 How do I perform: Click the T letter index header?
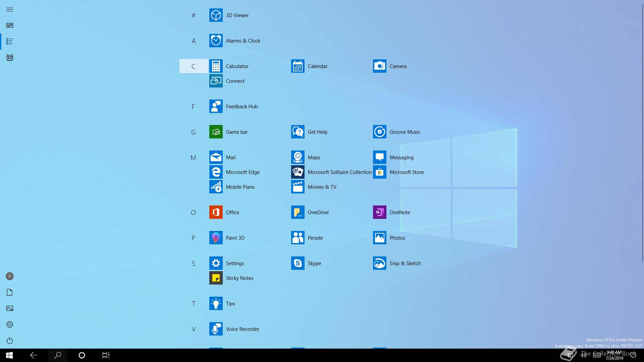(194, 303)
